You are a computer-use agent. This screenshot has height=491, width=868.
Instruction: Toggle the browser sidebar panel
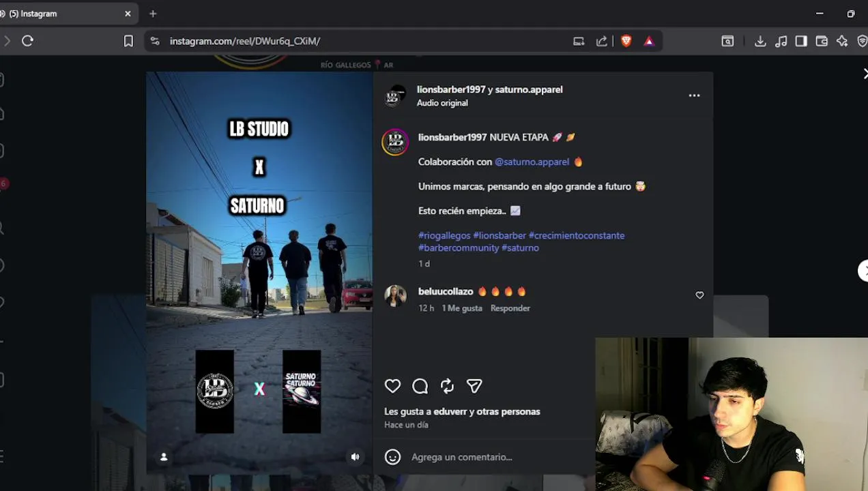pos(801,41)
